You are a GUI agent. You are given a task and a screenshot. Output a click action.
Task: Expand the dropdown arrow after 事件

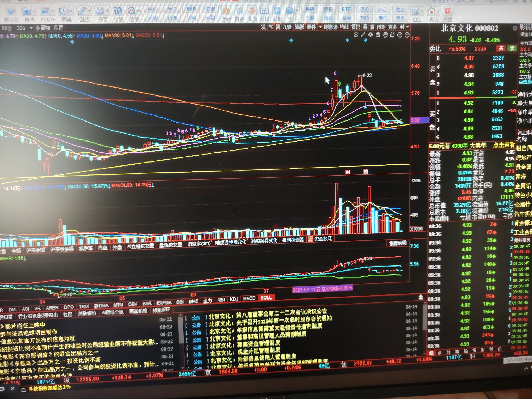coord(320,27)
